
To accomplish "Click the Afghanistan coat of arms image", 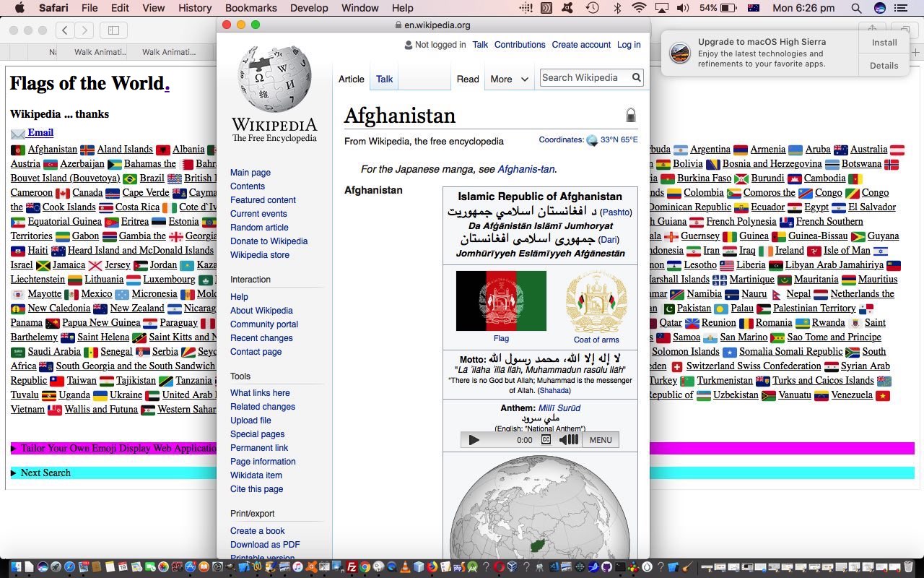I will pos(596,302).
